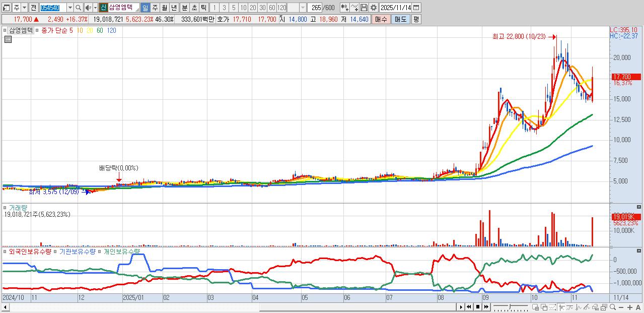Click the trend line drawing icon at bottom
The image size is (644, 313).
pos(570,307)
